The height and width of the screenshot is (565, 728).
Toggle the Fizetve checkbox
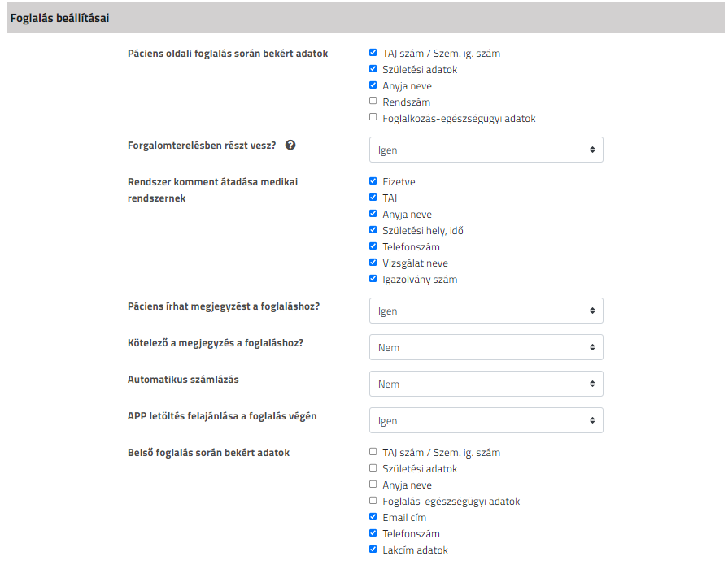coord(373,181)
